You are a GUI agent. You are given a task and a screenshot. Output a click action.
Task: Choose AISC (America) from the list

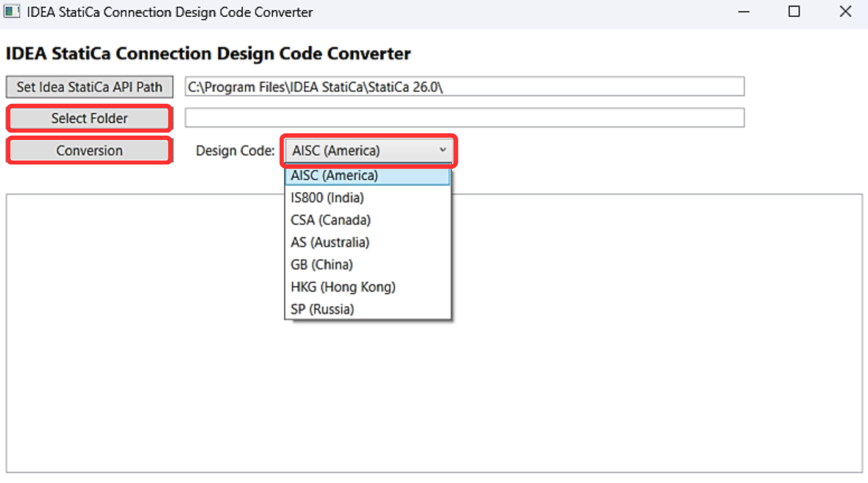point(368,176)
